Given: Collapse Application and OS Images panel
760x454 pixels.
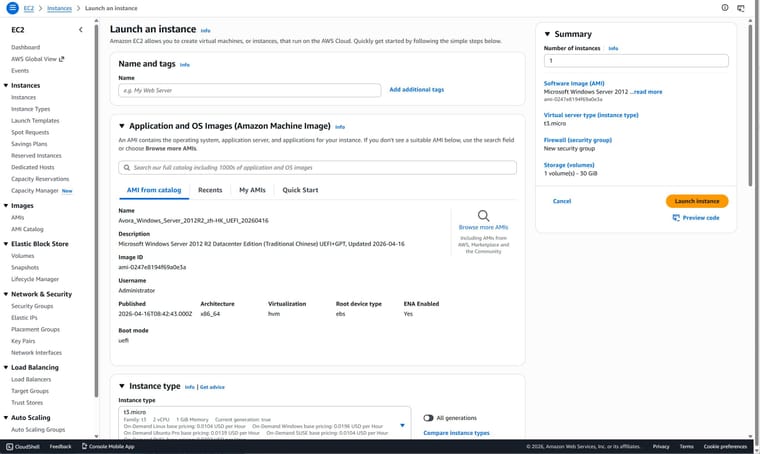Looking at the screenshot, I should 122,126.
